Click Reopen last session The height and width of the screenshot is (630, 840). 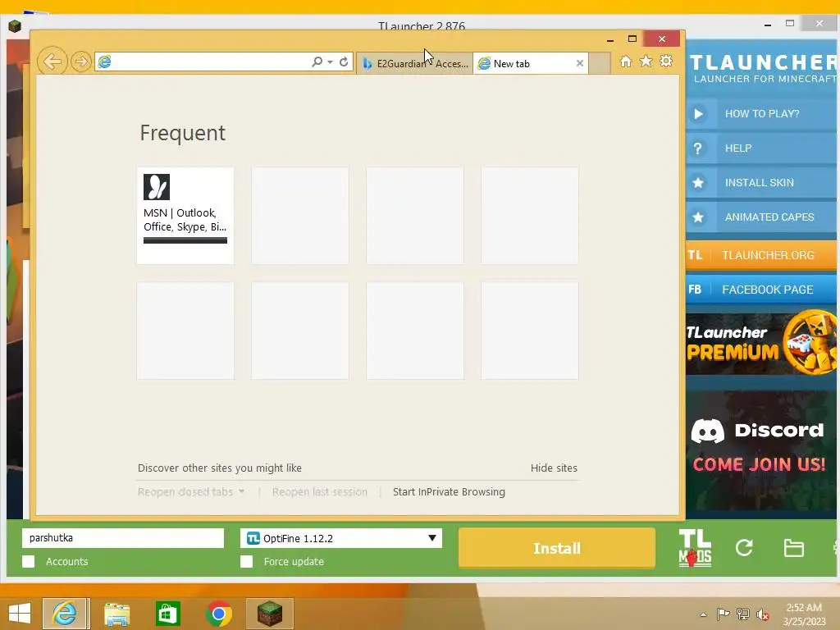click(320, 492)
